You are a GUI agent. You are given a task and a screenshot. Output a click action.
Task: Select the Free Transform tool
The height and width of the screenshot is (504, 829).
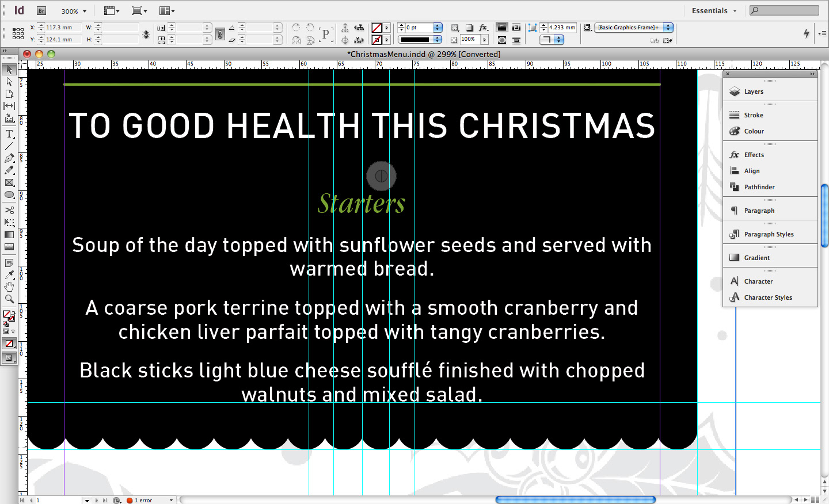tap(9, 223)
